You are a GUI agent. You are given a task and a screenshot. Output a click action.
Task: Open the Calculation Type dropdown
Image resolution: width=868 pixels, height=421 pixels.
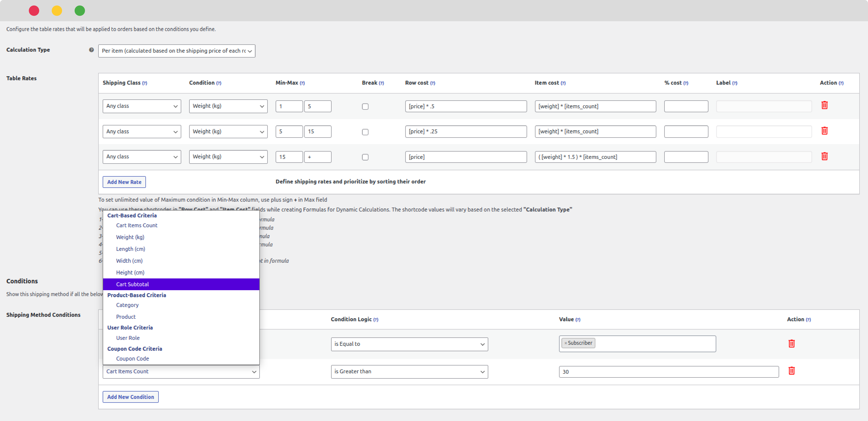tap(177, 51)
